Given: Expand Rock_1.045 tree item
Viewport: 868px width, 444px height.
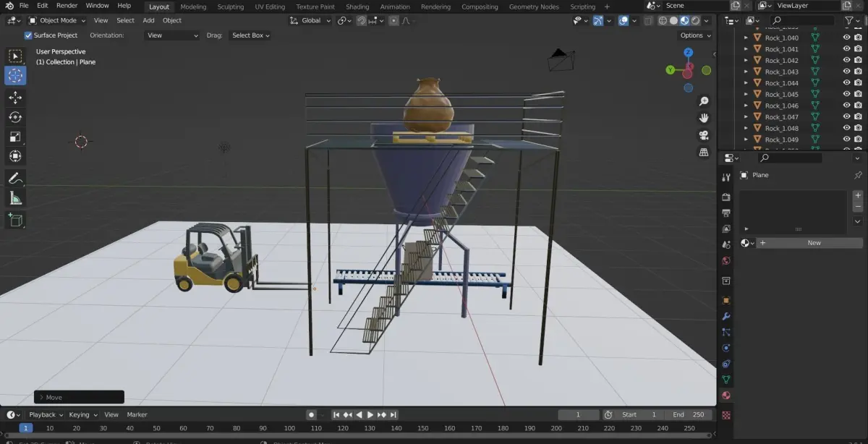Looking at the screenshot, I should 746,94.
